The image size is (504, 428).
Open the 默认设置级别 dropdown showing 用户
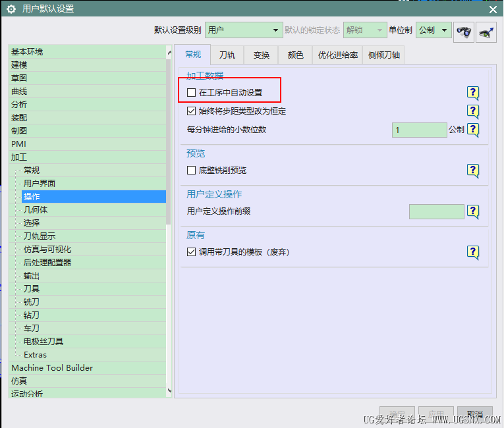pos(244,30)
